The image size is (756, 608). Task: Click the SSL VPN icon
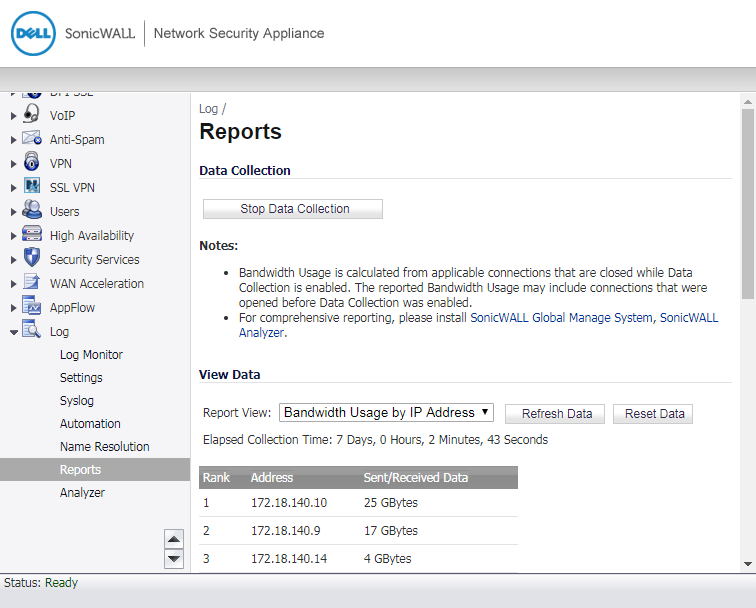(32, 186)
